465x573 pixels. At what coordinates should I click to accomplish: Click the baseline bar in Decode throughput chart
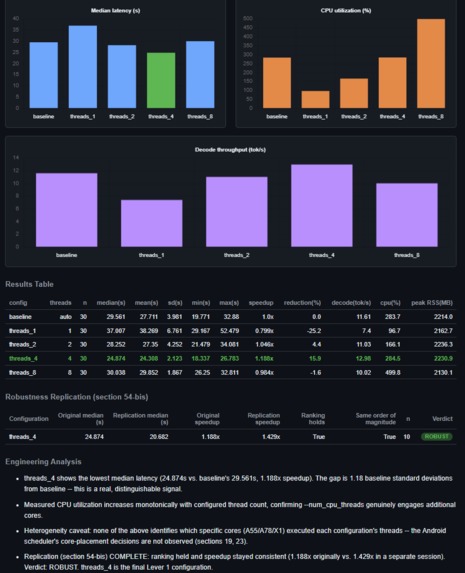point(67,210)
